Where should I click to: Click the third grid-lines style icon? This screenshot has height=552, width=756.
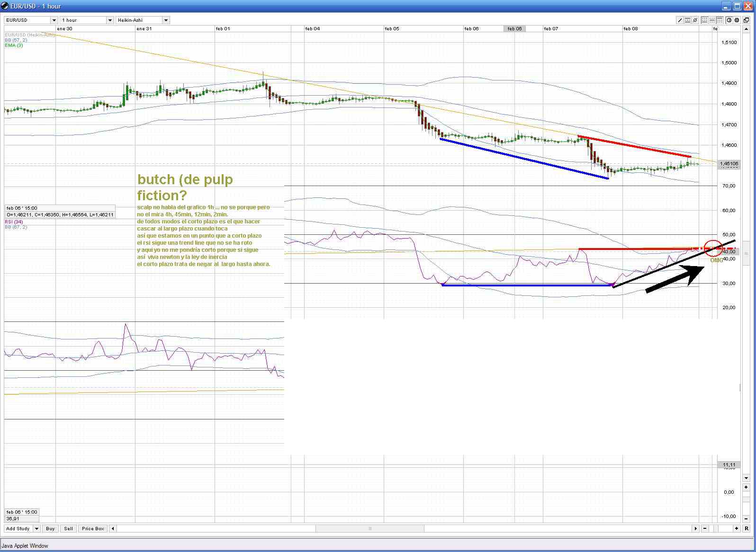720,20
